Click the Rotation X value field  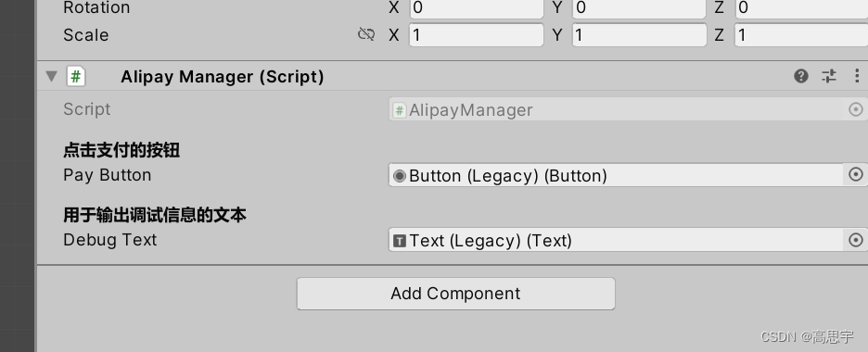[x=476, y=8]
